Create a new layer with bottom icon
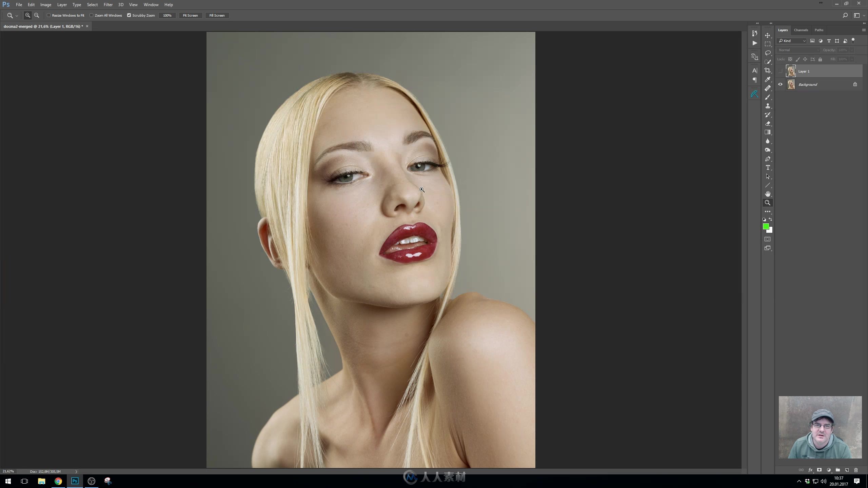Screen dimensions: 868x488 tap(847, 470)
